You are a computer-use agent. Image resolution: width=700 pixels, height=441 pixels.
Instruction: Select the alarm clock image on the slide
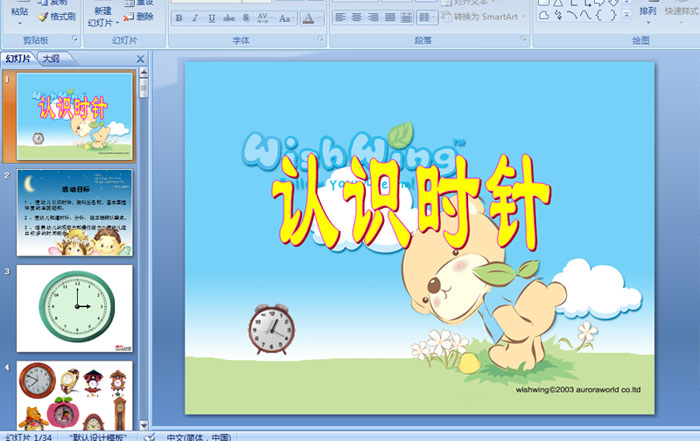(x=271, y=329)
